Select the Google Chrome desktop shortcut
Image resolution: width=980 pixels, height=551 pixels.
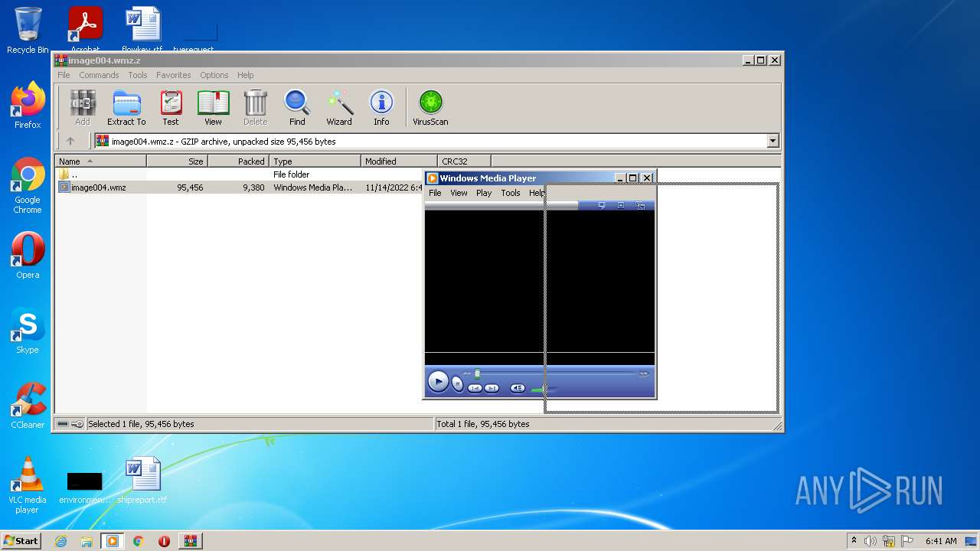pyautogui.click(x=28, y=186)
